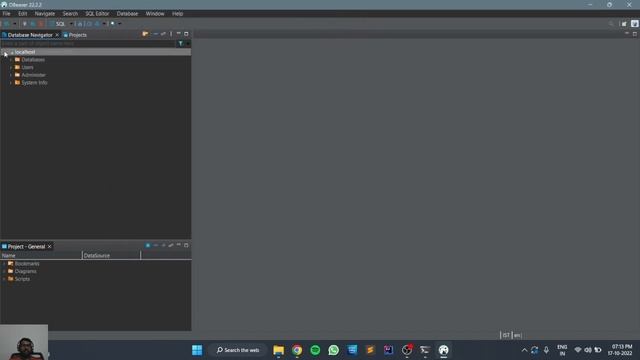Open the Help menu
The image size is (640, 360).
(178, 13)
